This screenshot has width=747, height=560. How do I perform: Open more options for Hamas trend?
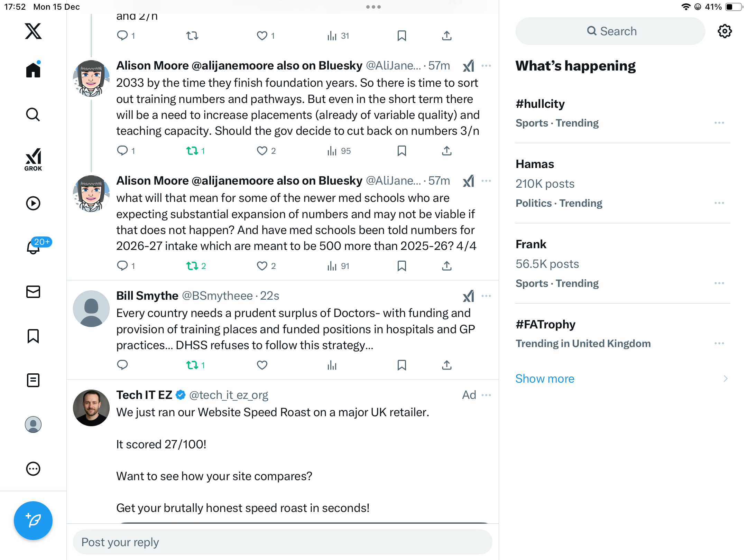pos(719,203)
